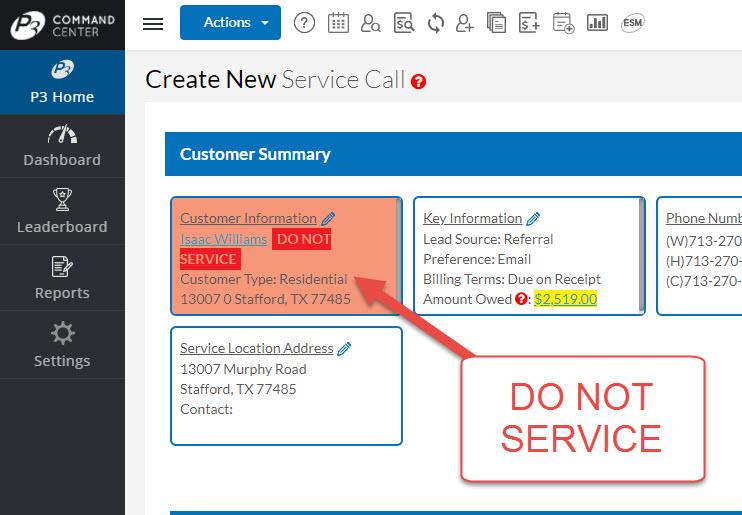Click the $2,519.00 amount owed link

click(565, 299)
